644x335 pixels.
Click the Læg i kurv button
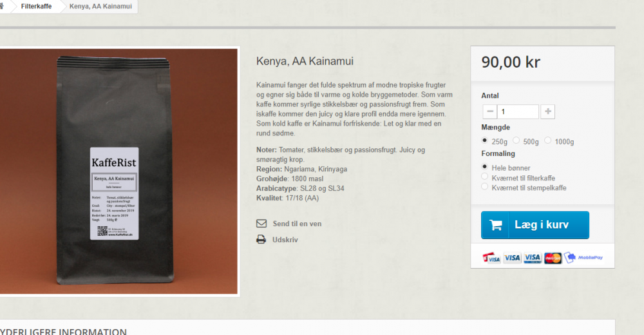(x=535, y=225)
